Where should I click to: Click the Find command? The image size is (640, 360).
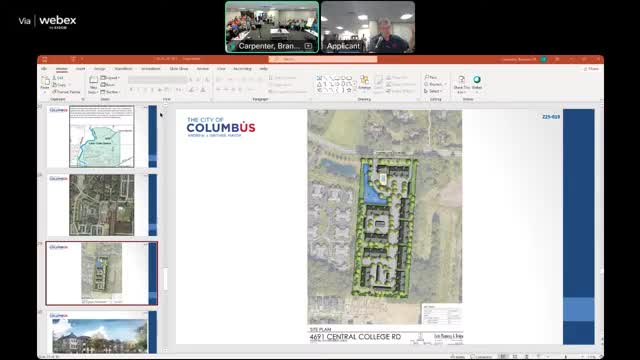point(431,77)
